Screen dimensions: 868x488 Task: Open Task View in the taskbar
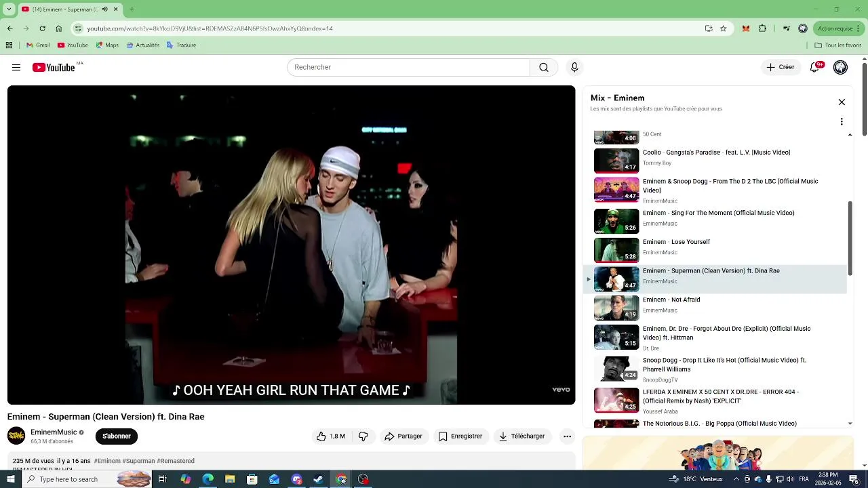click(163, 479)
